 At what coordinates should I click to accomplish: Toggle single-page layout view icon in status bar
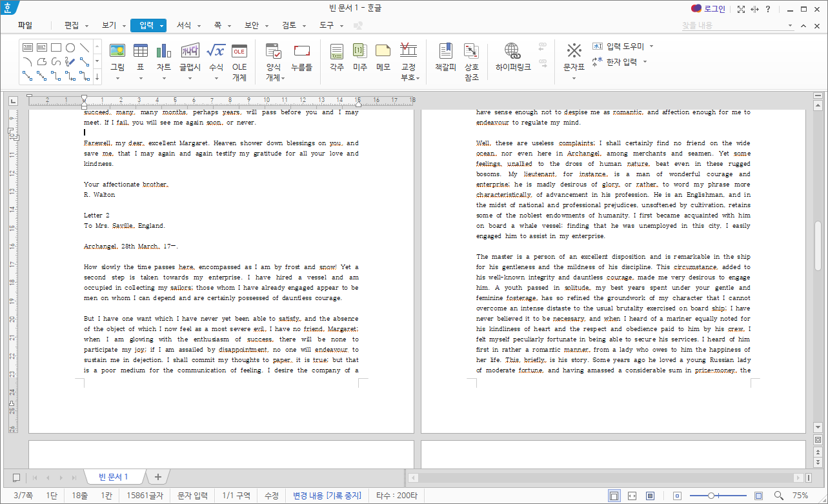(614, 496)
